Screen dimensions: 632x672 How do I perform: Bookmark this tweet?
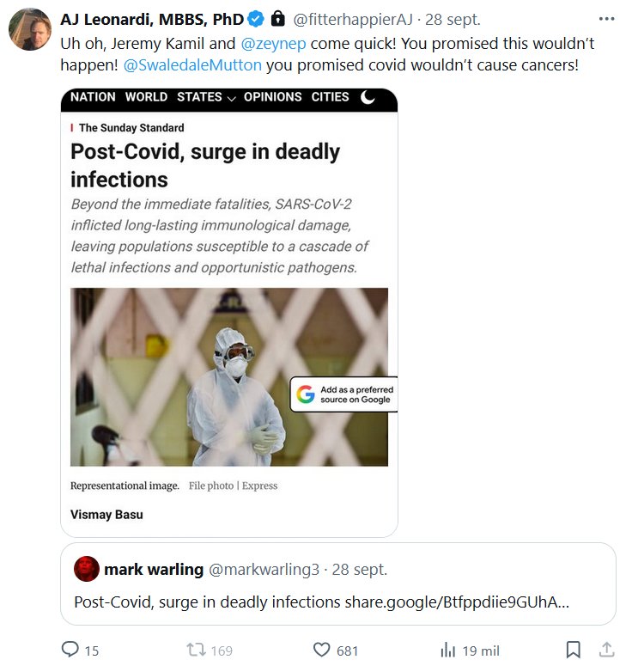(573, 650)
